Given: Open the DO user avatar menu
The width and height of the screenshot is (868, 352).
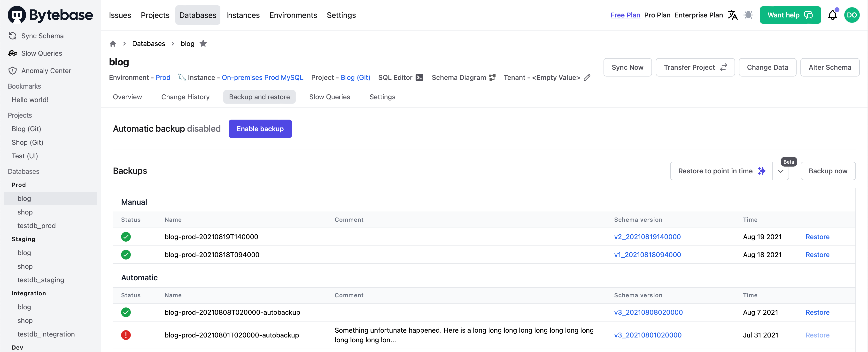Looking at the screenshot, I should [852, 15].
